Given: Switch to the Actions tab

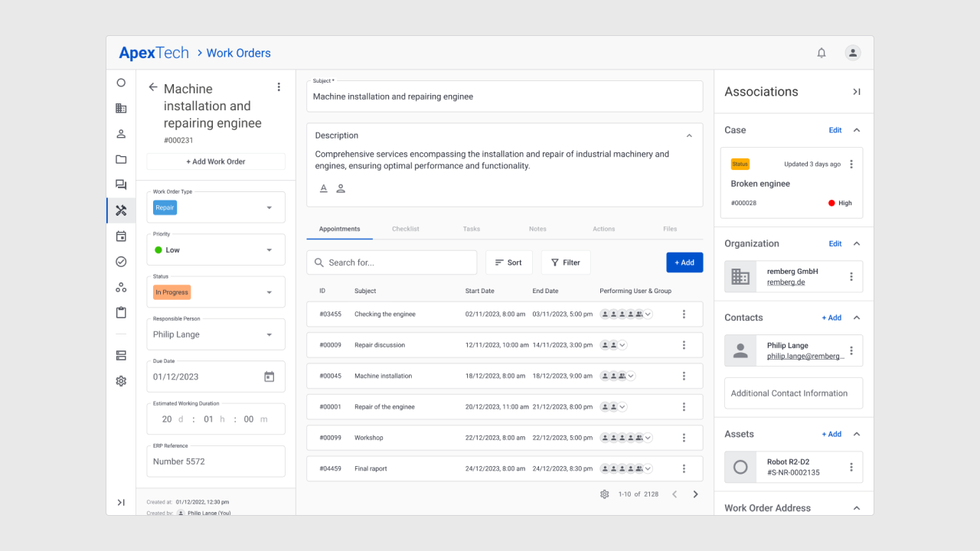Looking at the screenshot, I should 603,229.
